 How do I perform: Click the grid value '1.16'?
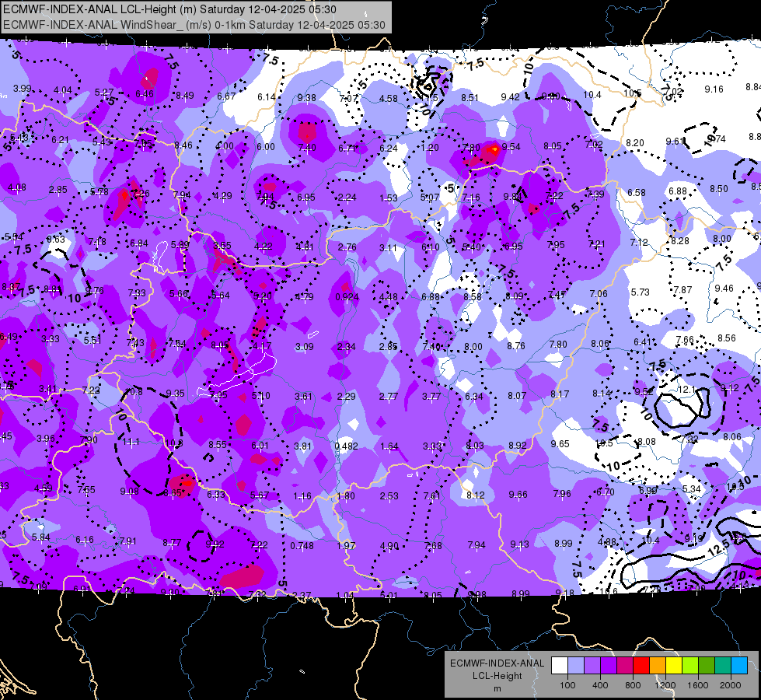[x=302, y=496]
